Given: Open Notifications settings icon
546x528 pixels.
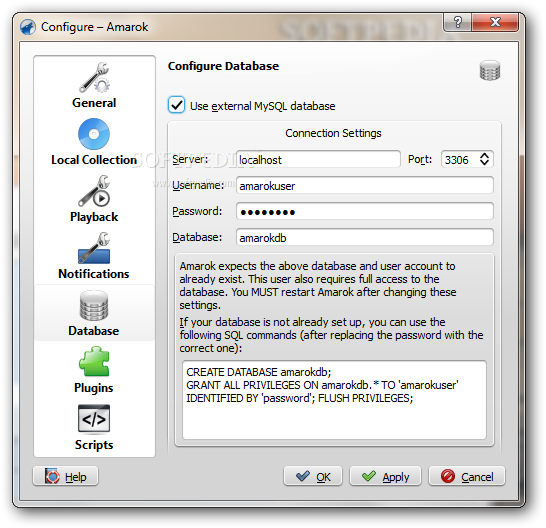Looking at the screenshot, I should (x=94, y=248).
